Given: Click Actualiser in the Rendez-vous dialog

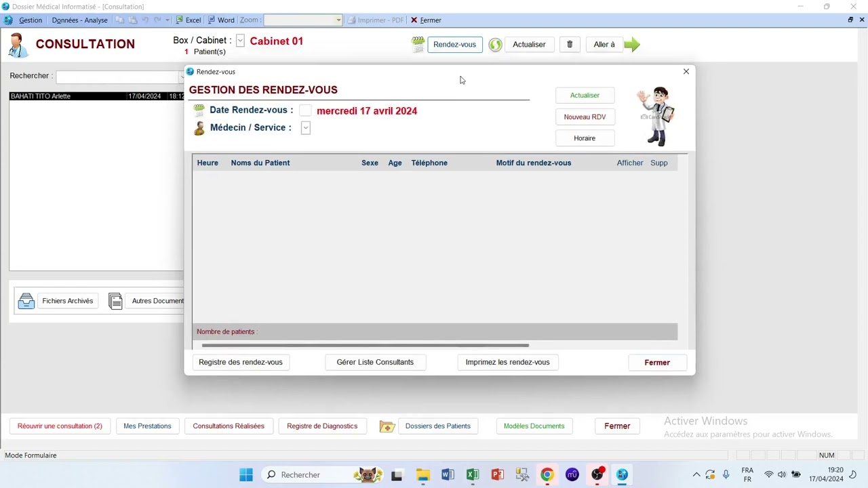Looking at the screenshot, I should click(585, 96).
